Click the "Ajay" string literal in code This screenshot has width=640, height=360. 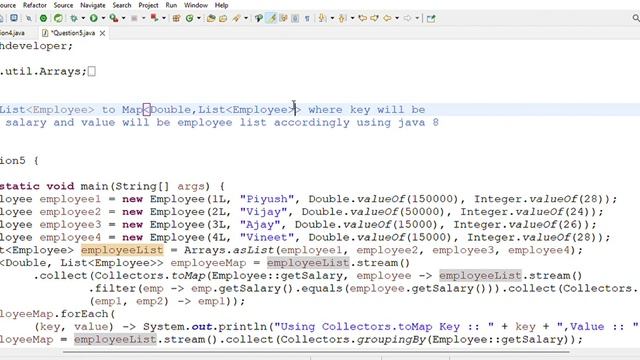[x=260, y=224]
